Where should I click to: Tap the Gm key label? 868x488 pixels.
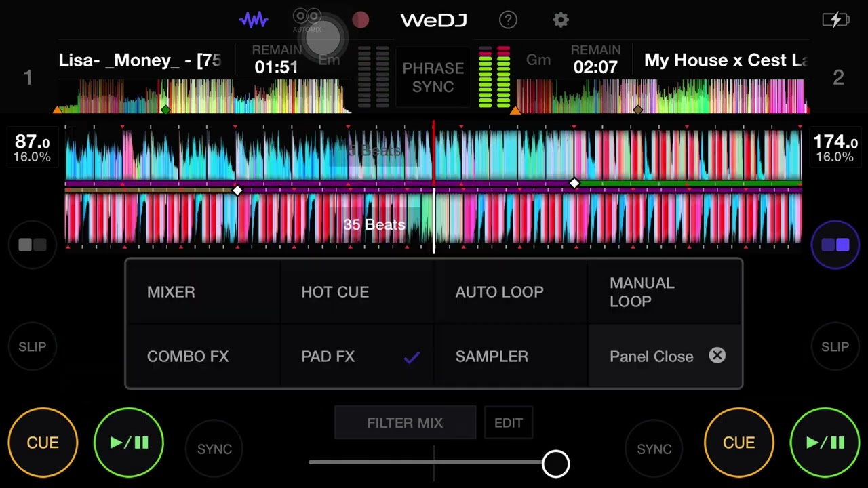(x=538, y=60)
